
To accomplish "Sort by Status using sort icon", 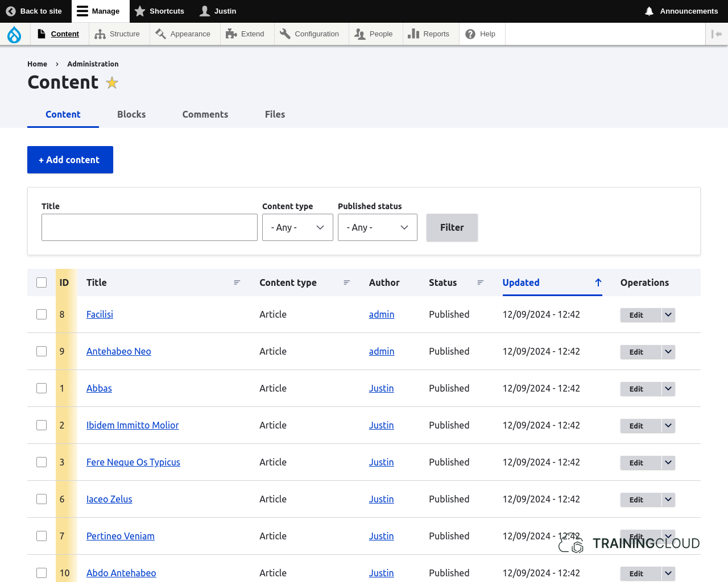I will tap(481, 282).
